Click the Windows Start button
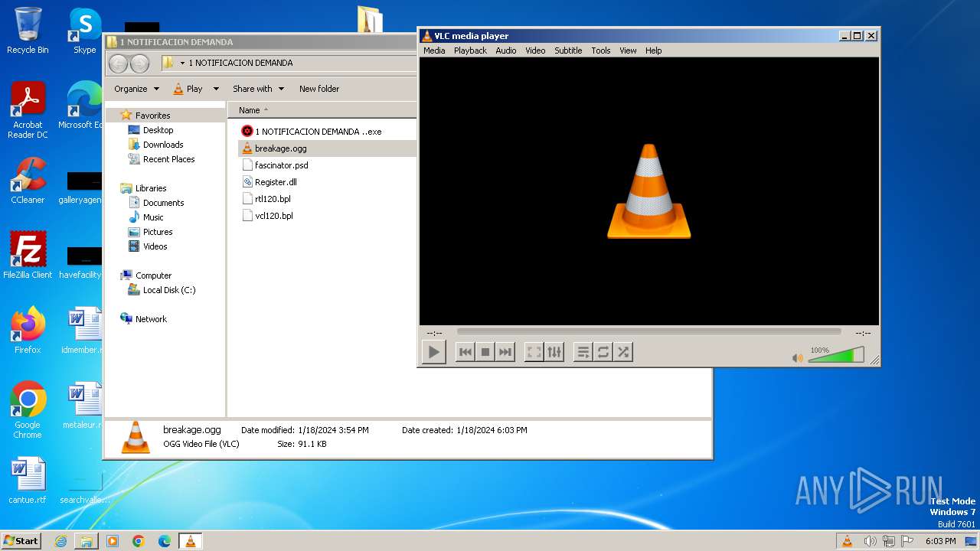The height and width of the screenshot is (551, 980). pyautogui.click(x=21, y=540)
